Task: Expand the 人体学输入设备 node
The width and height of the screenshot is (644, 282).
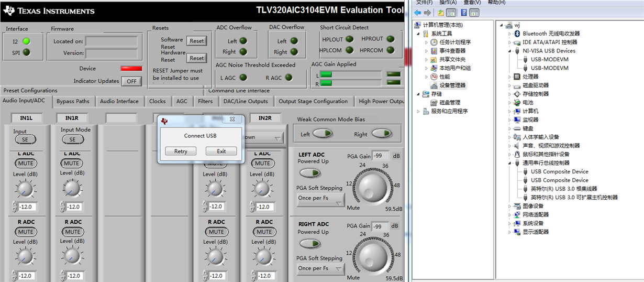Action: [509, 137]
